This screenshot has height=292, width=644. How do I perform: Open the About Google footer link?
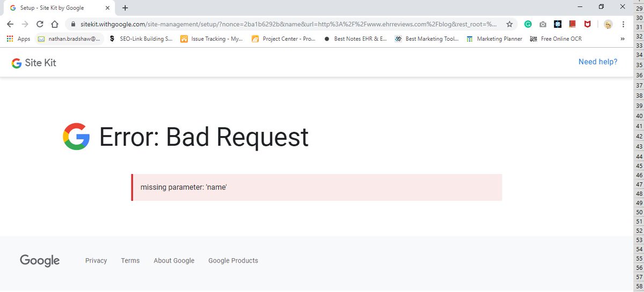(174, 260)
